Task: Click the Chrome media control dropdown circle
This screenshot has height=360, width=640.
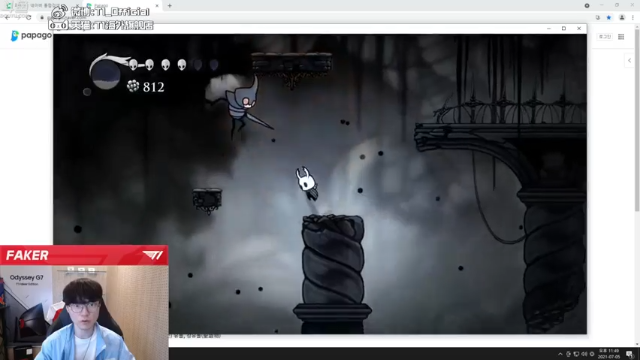Action: click(587, 6)
